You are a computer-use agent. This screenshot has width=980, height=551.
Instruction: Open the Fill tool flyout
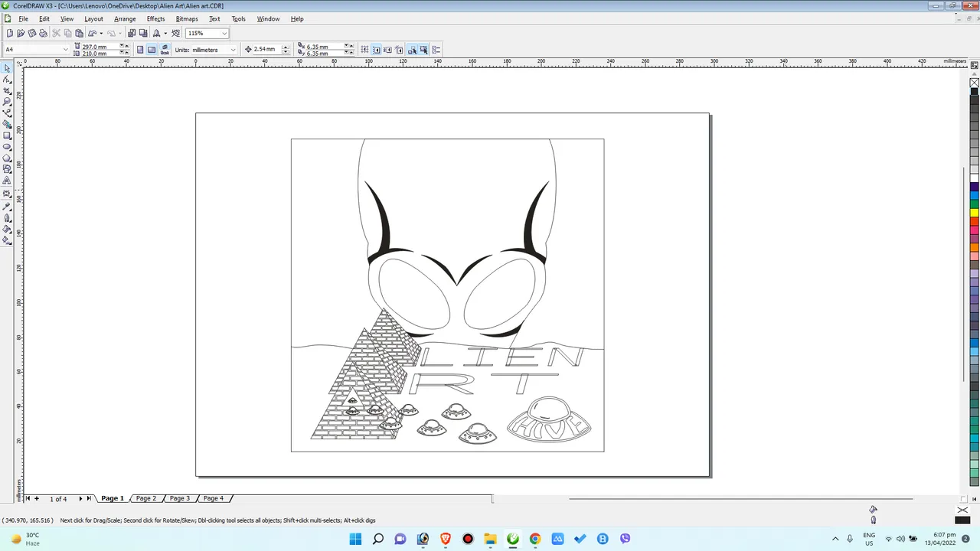coord(7,229)
